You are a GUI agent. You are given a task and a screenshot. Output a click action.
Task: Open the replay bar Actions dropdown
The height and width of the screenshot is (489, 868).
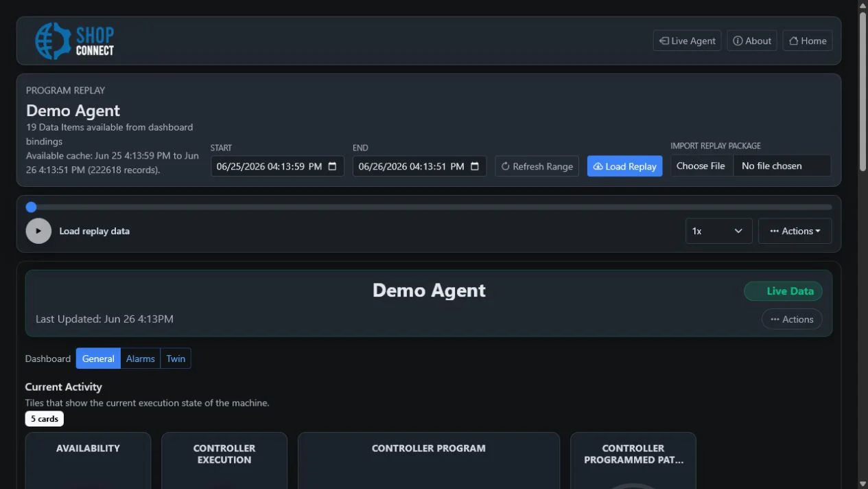(x=795, y=231)
